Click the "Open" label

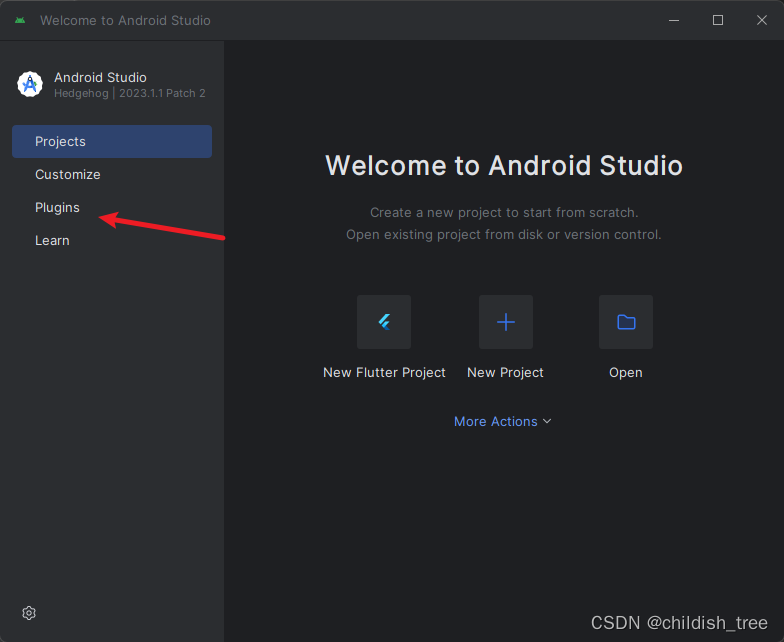tap(626, 372)
